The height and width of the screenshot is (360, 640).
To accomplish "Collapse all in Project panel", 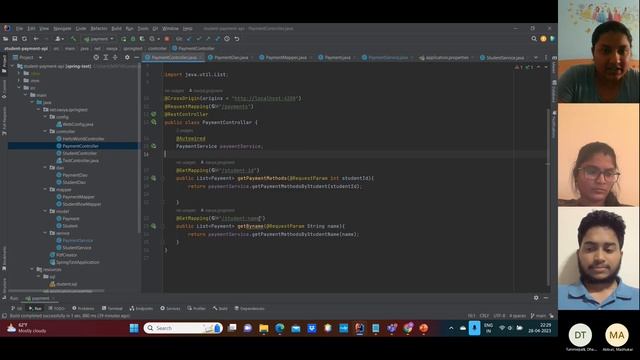I will tap(115, 58).
